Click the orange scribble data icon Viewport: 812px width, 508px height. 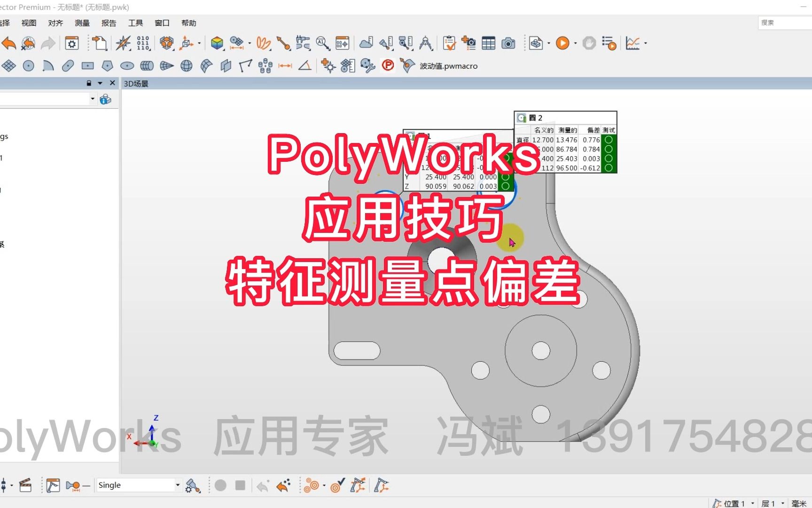coord(263,43)
